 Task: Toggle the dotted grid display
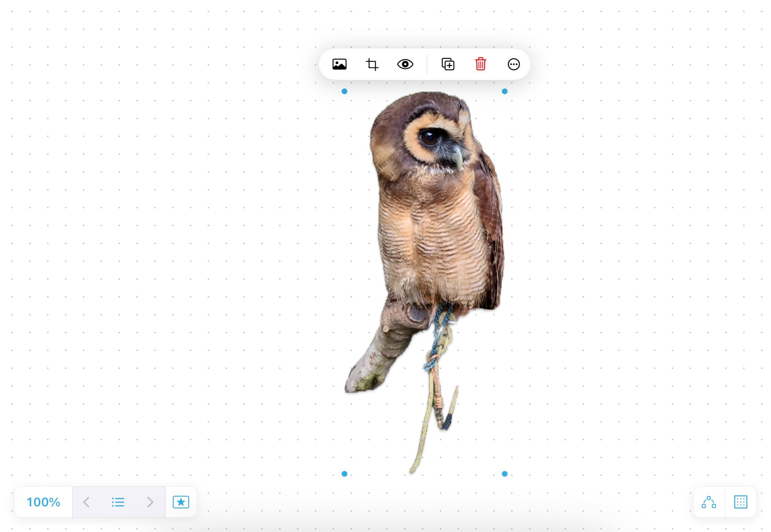[741, 502]
